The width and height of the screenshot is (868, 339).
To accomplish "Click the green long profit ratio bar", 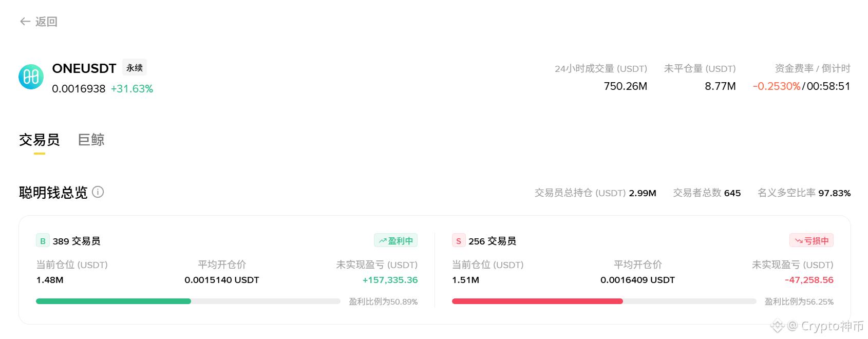I will 114,302.
